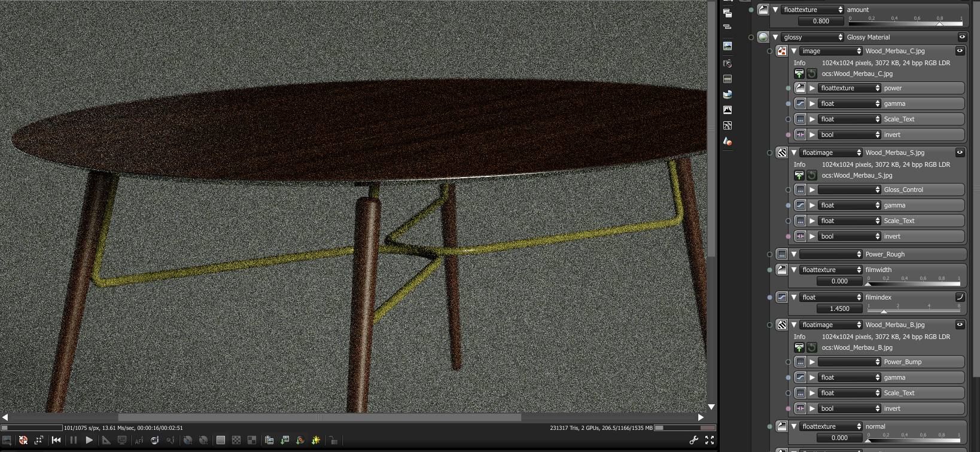Restart the render with the rewind button
Screen dimensions: 980x452
[56, 440]
